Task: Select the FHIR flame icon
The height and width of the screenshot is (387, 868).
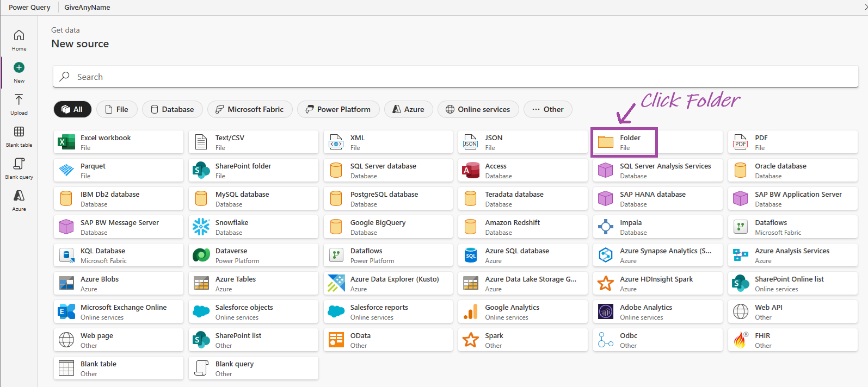Action: click(741, 340)
